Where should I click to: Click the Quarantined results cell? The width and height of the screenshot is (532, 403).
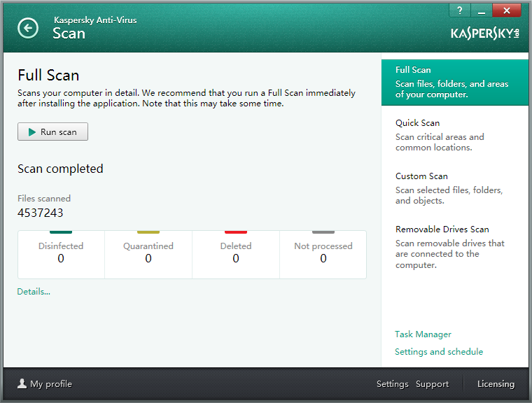click(148, 253)
